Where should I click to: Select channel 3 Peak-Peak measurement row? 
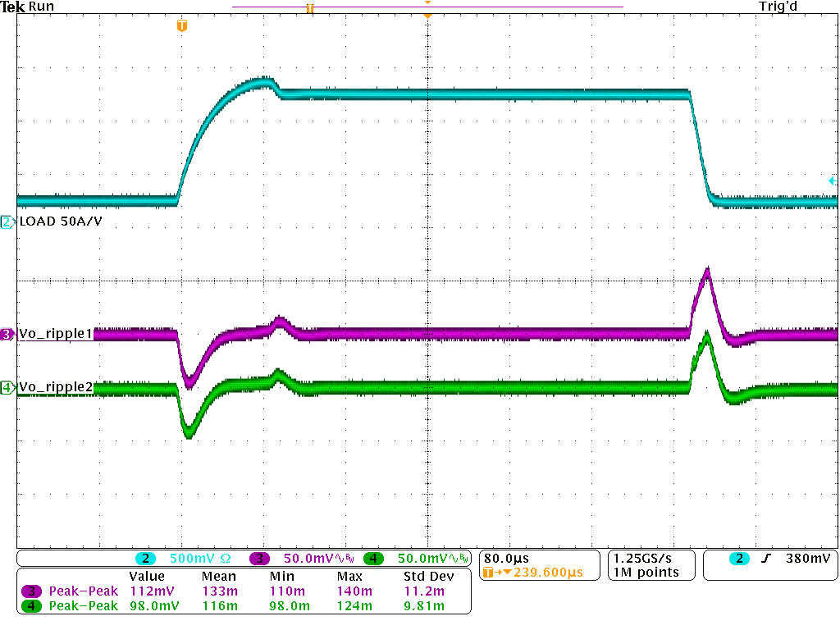[82, 591]
